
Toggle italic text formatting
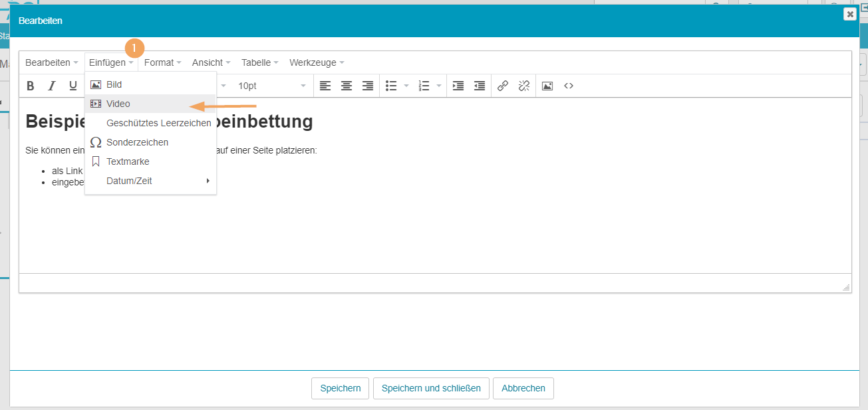[x=51, y=86]
